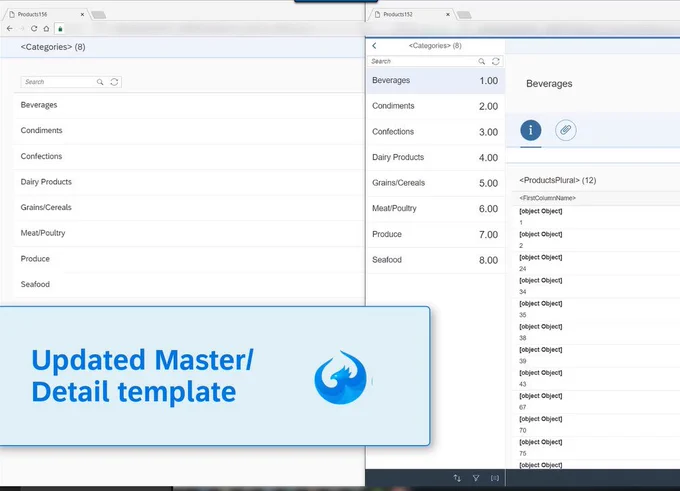Image resolution: width=680 pixels, height=491 pixels.
Task: Select Grains/Cereals in the left Categories list
Action: (x=189, y=208)
